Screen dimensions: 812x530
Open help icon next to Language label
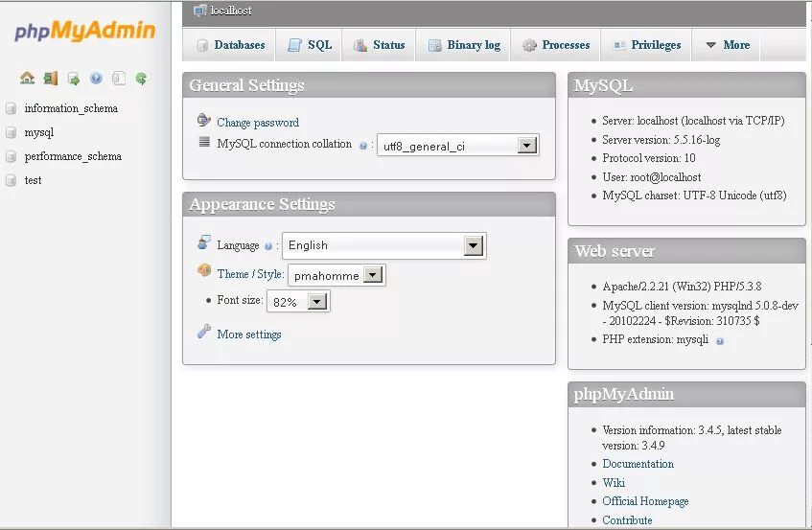(x=268, y=246)
